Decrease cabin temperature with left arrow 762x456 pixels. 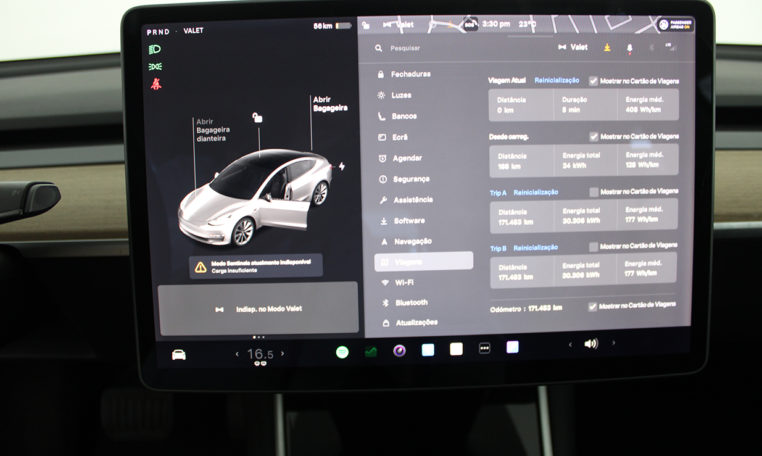point(237,354)
